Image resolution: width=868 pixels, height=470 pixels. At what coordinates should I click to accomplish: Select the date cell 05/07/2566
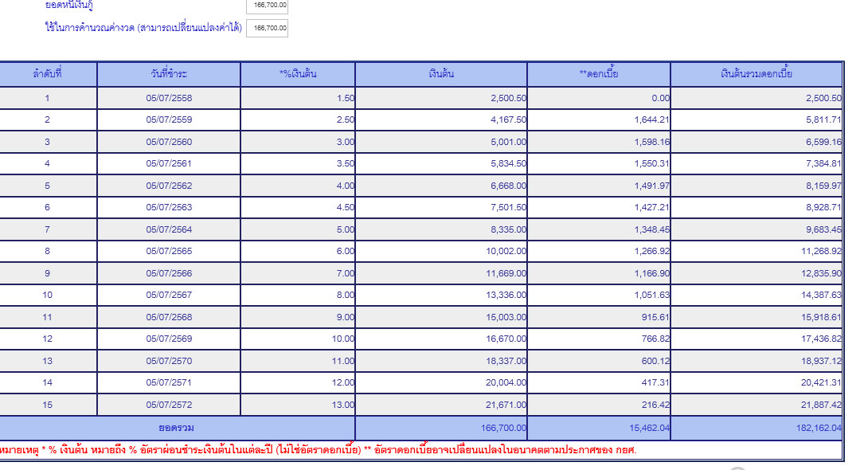coord(169,273)
